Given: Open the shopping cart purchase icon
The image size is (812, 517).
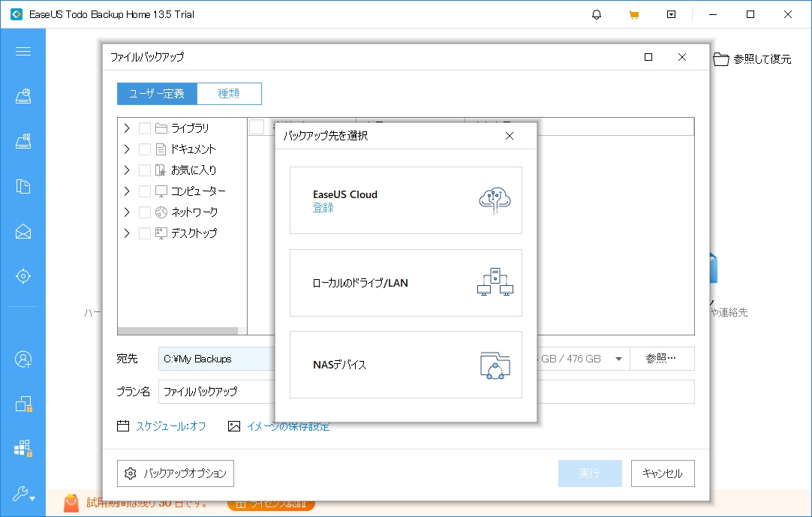Looking at the screenshot, I should tap(634, 14).
